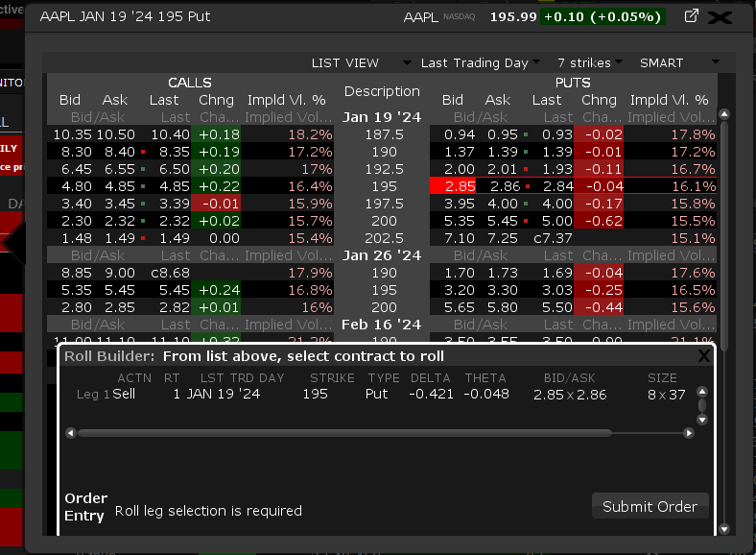Click Jan 26 put bid 1.70
The height and width of the screenshot is (555, 756).
[460, 273]
